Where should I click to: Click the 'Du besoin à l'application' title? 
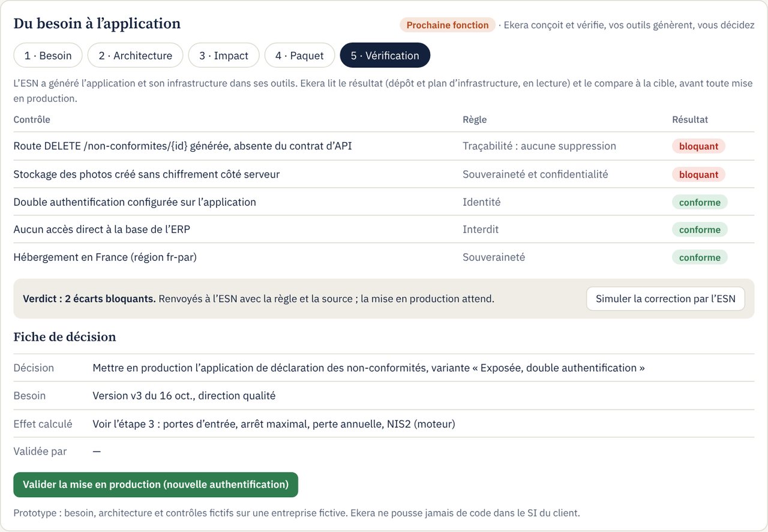point(97,23)
